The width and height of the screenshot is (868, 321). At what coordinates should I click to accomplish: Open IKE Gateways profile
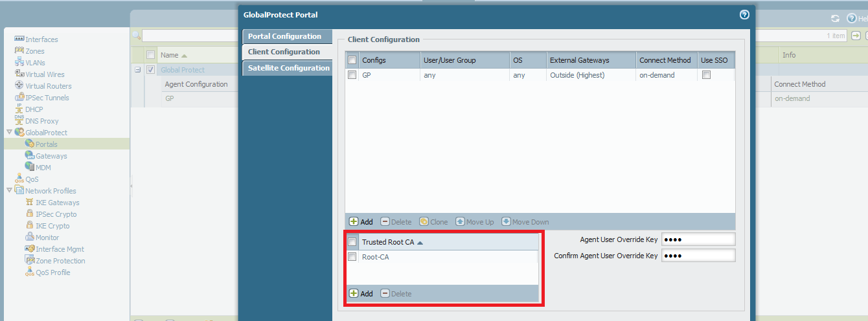(58, 203)
